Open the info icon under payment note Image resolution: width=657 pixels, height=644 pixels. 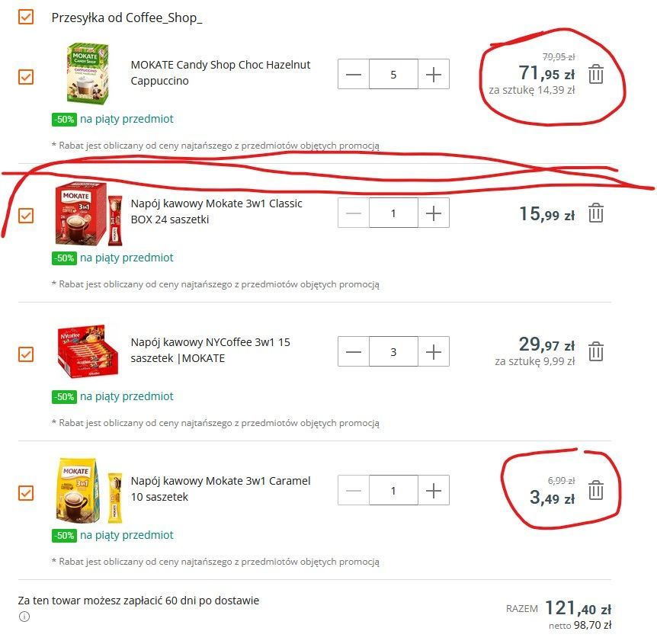point(24,617)
